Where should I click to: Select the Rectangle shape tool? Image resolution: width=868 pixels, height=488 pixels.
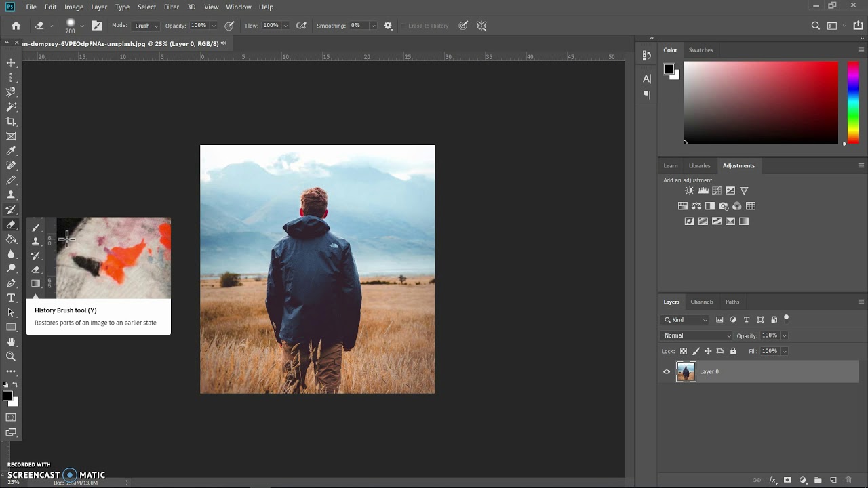click(x=11, y=327)
